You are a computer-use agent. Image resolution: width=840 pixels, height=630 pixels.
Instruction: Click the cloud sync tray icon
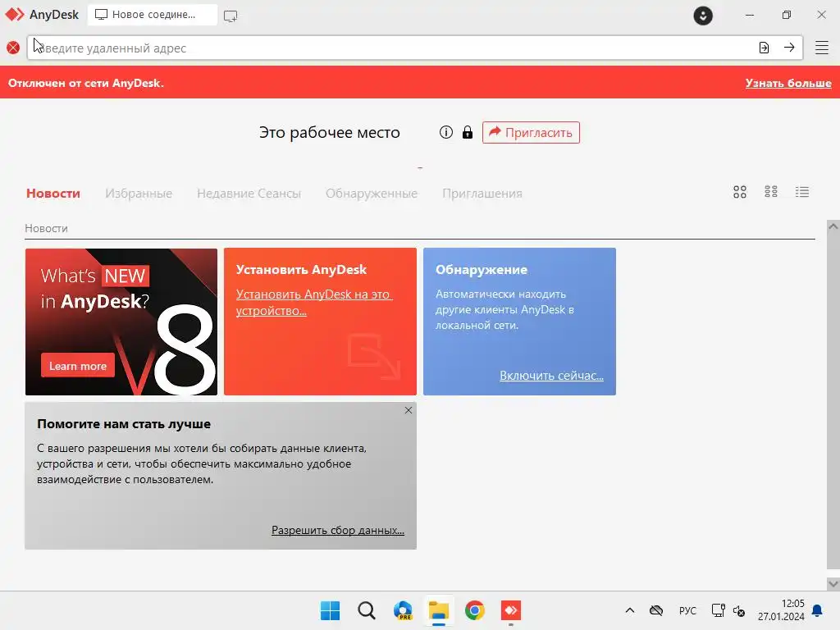pyautogui.click(x=656, y=610)
